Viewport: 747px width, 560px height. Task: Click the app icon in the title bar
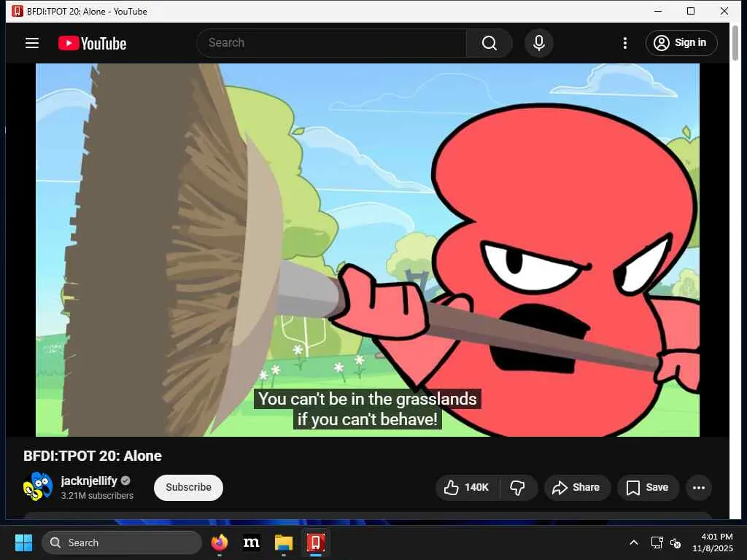point(18,11)
